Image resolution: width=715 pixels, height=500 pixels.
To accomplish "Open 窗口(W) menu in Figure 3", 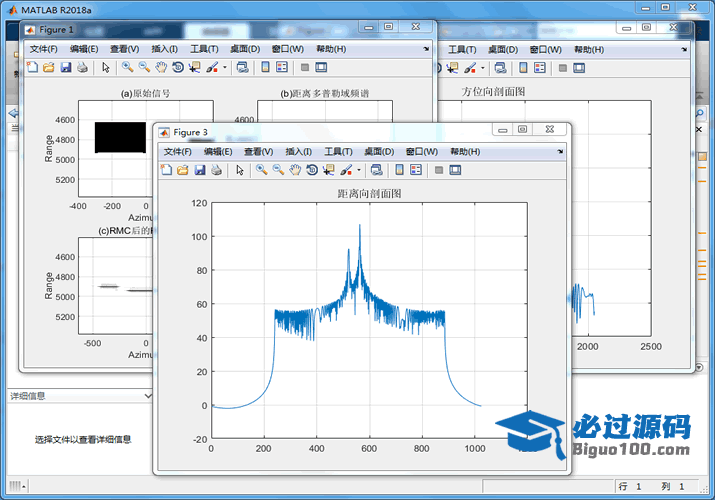I will pyautogui.click(x=422, y=152).
